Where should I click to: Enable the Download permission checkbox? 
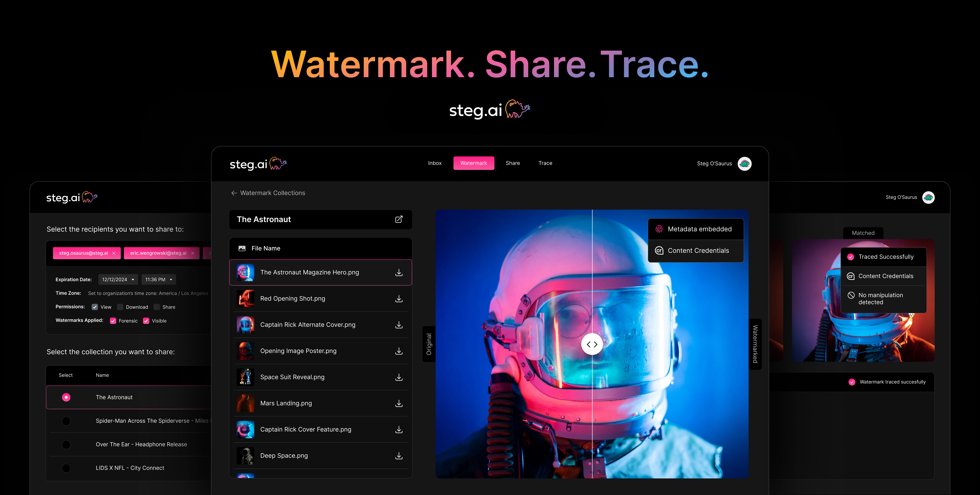click(x=120, y=307)
